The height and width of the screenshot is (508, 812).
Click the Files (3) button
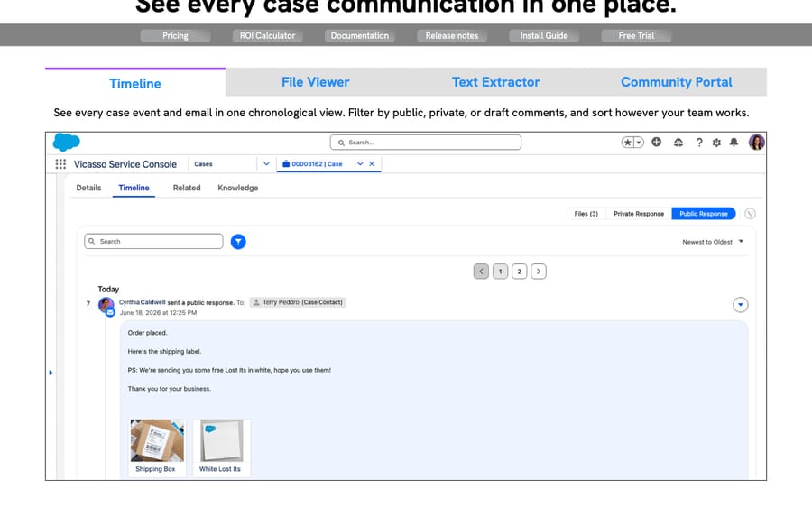(586, 214)
